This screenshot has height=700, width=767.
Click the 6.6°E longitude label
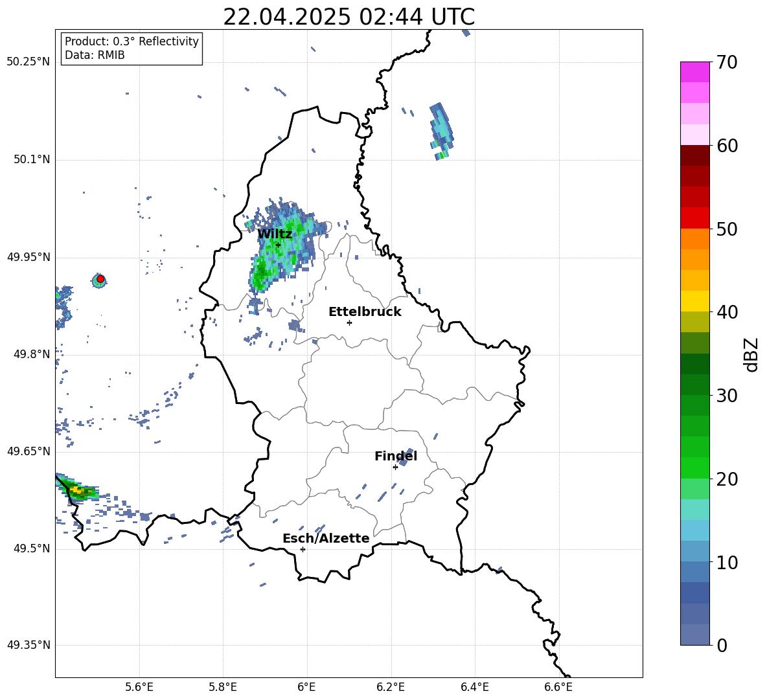[x=558, y=687]
